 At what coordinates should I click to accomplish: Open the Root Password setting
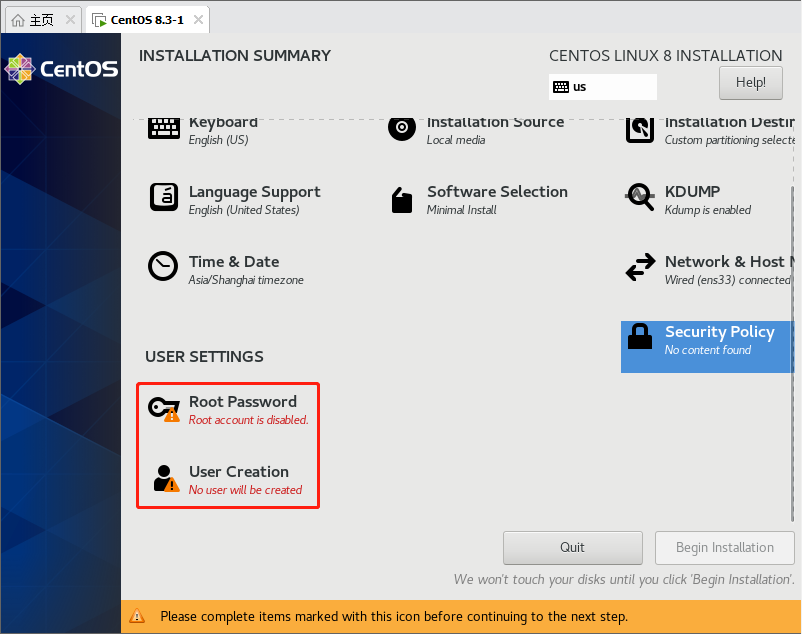228,410
